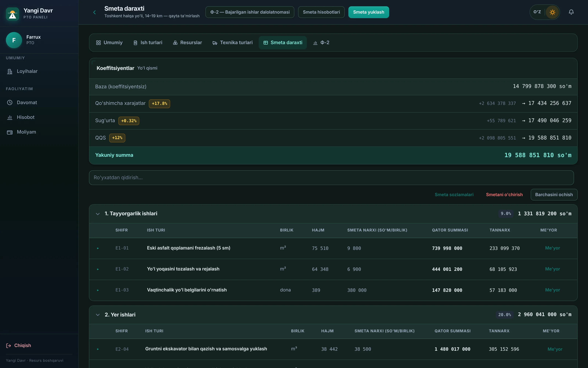Open the notifications bell
The image size is (588, 368).
pos(571,12)
